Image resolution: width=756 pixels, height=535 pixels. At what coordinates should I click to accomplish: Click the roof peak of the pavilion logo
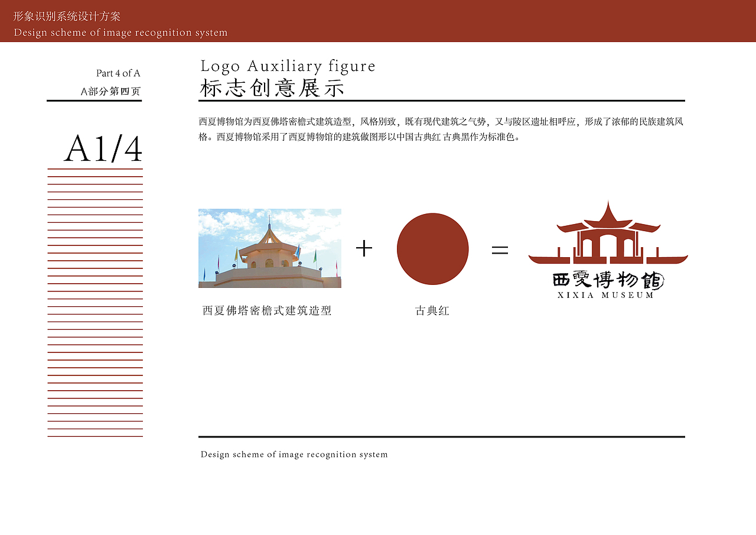(608, 207)
